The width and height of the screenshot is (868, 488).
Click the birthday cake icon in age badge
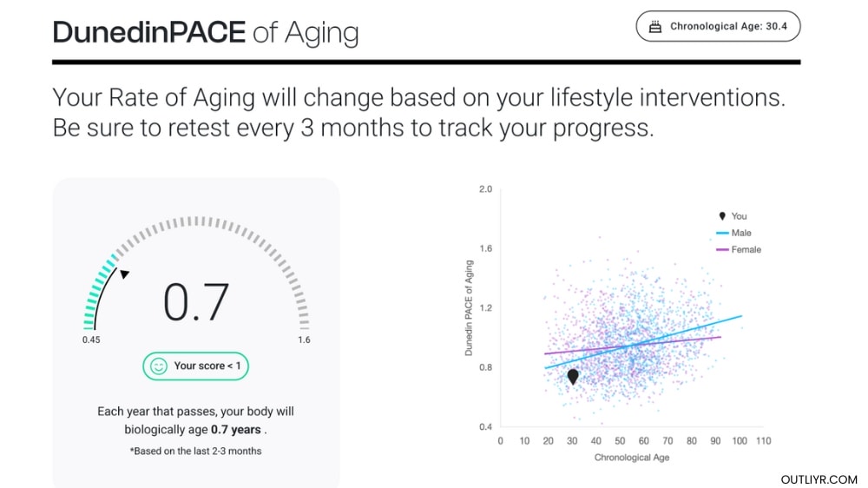pyautogui.click(x=655, y=27)
